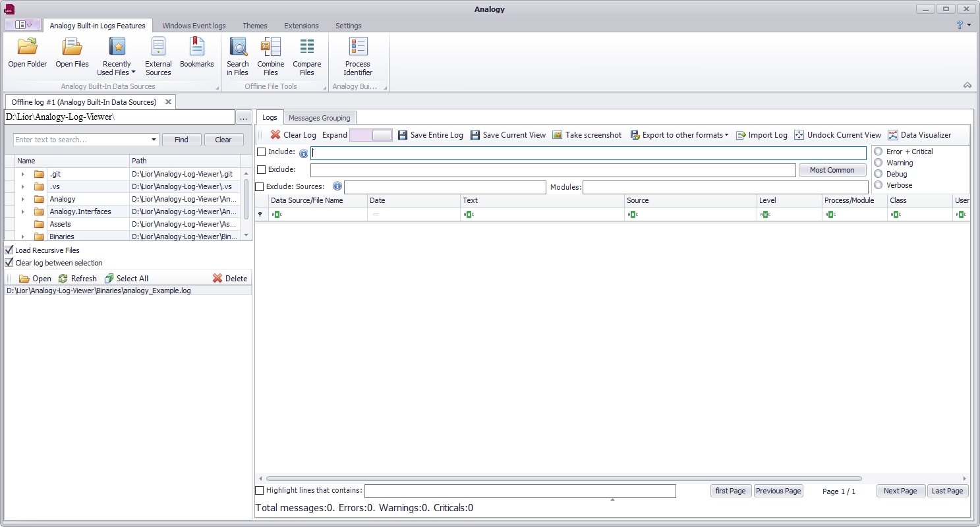Expand the .git folder node
Image resolution: width=980 pixels, height=527 pixels.
22,175
